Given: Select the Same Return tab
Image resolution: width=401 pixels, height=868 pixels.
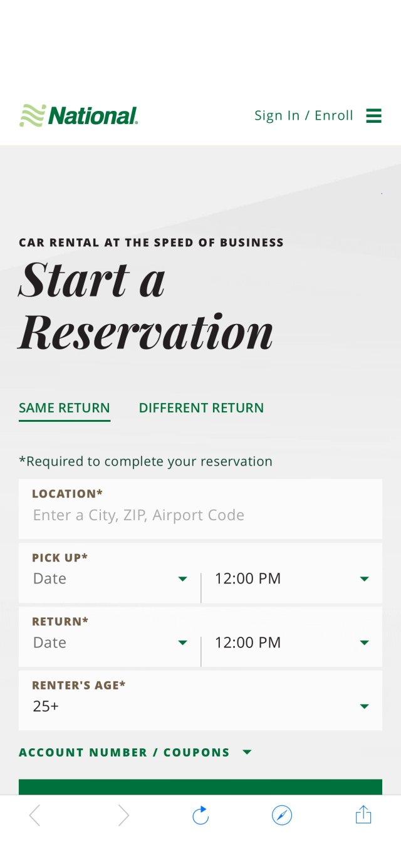Looking at the screenshot, I should tap(65, 408).
